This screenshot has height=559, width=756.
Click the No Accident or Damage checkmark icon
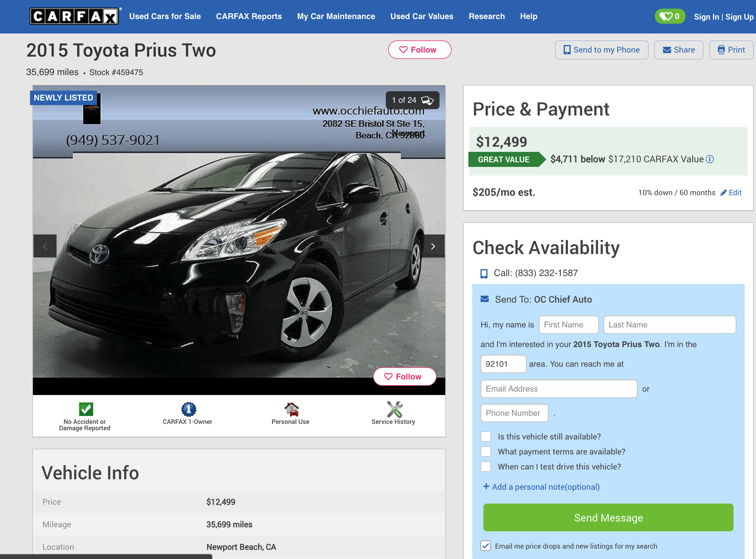click(x=86, y=409)
